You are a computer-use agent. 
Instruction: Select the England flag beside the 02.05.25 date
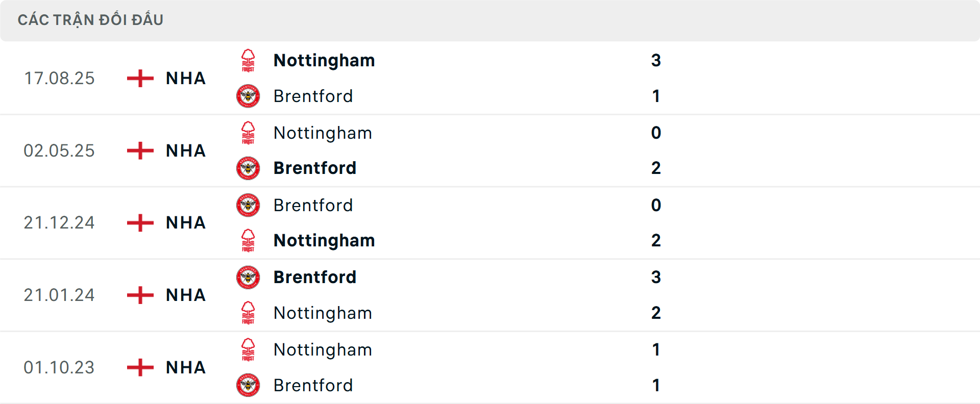coord(139,150)
